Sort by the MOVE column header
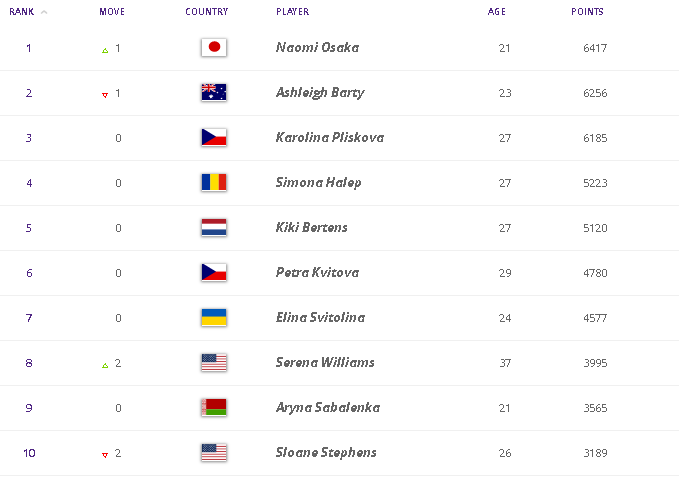 click(x=112, y=12)
